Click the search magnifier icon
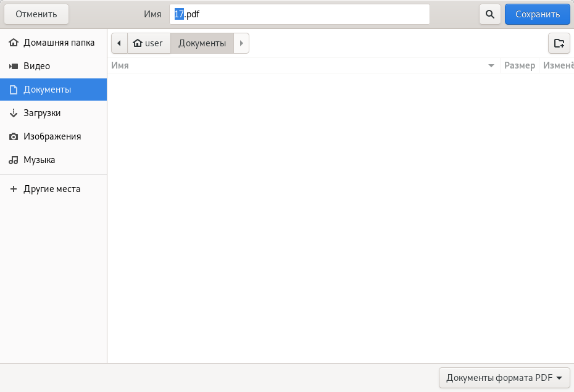 click(489, 14)
